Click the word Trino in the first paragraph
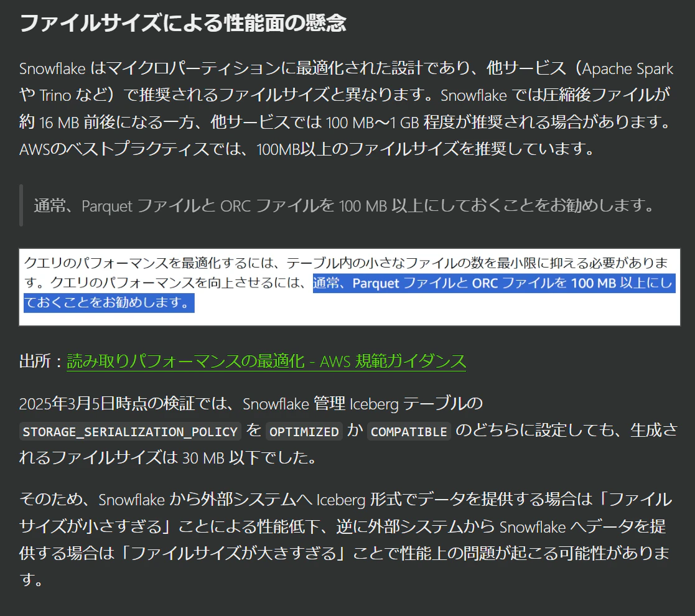Viewport: 695px width, 616px height. tap(55, 95)
